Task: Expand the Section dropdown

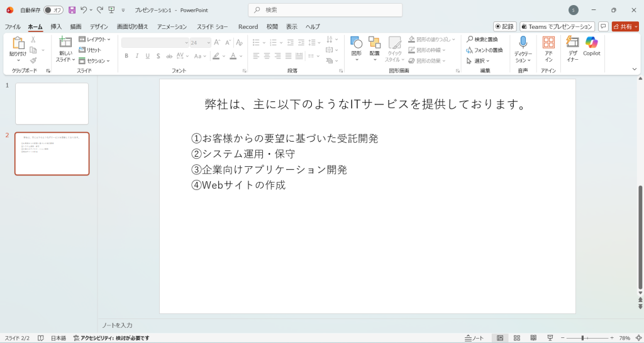Action: (94, 61)
